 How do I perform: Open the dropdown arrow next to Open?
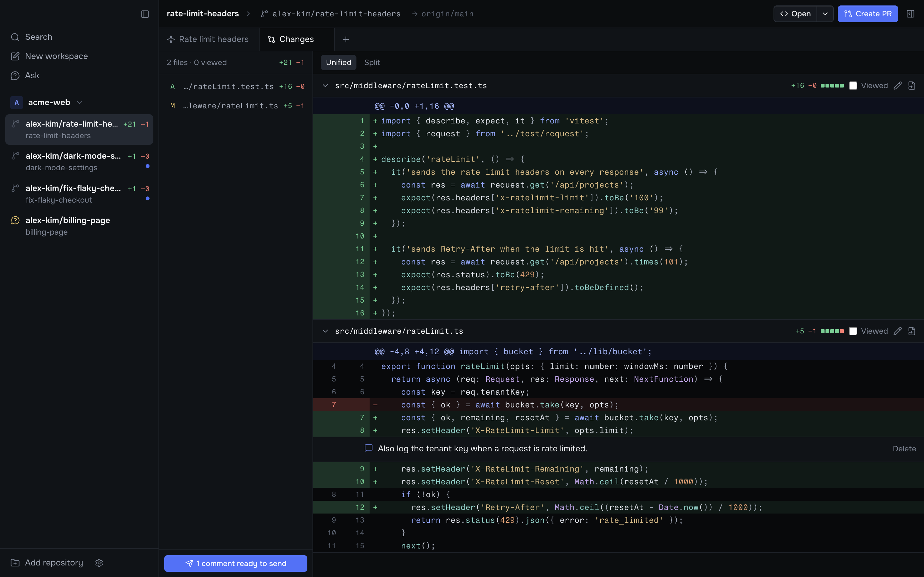pos(825,14)
